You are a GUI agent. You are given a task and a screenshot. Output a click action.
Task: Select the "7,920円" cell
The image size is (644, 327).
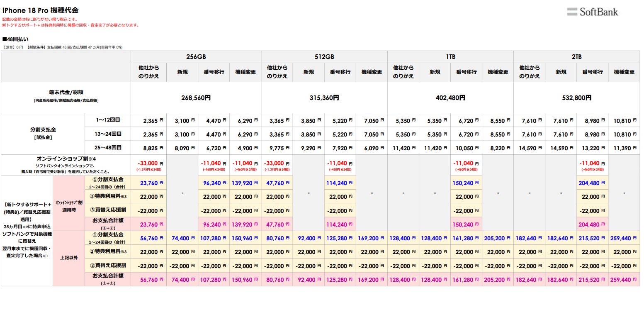click(x=340, y=148)
